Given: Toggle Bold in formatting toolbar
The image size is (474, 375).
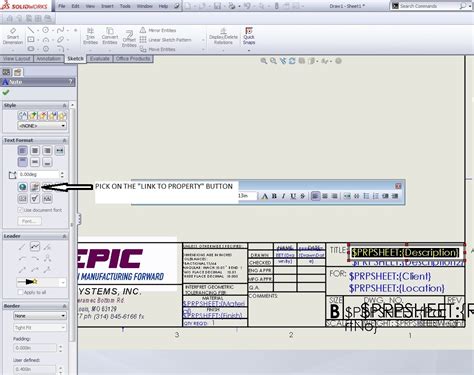Looking at the screenshot, I should click(x=274, y=196).
